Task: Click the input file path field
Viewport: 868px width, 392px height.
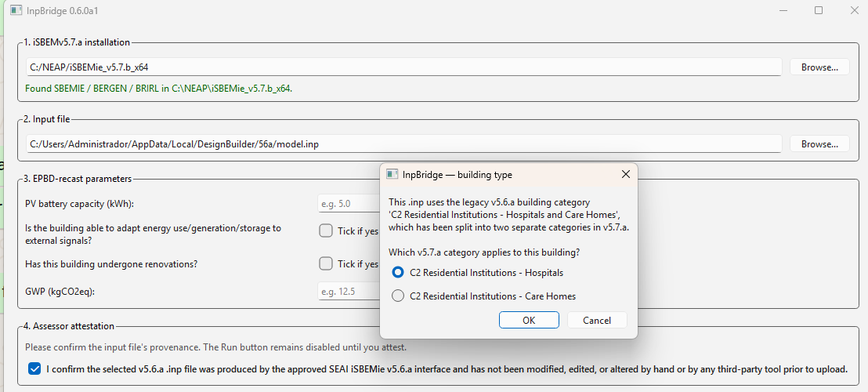Action: [403, 144]
